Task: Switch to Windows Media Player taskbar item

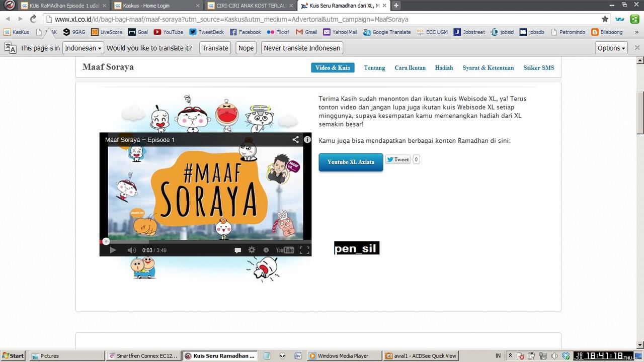Action: (x=344, y=355)
